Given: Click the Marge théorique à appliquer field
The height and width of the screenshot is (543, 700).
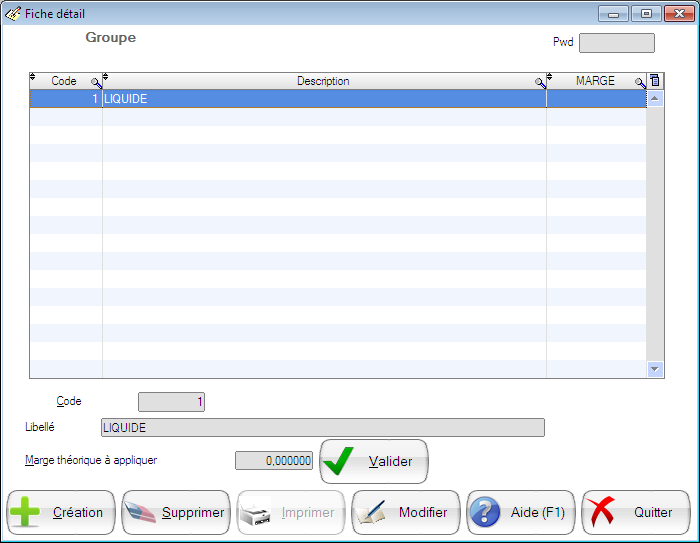Looking at the screenshot, I should point(274,461).
